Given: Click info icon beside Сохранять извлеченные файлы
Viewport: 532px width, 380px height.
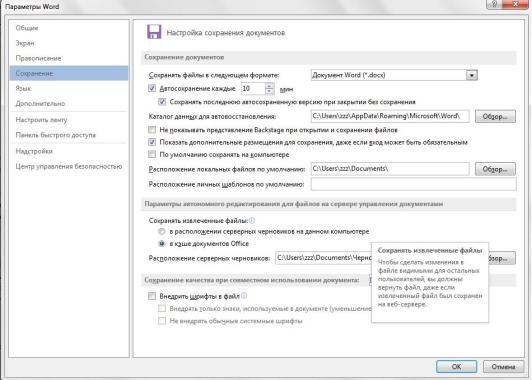Looking at the screenshot, I should coord(252,221).
